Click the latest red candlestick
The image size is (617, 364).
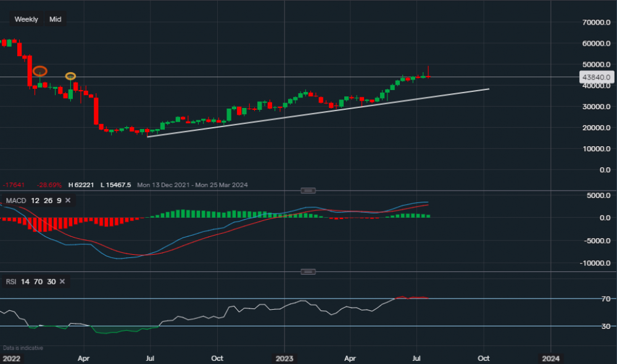tap(427, 74)
